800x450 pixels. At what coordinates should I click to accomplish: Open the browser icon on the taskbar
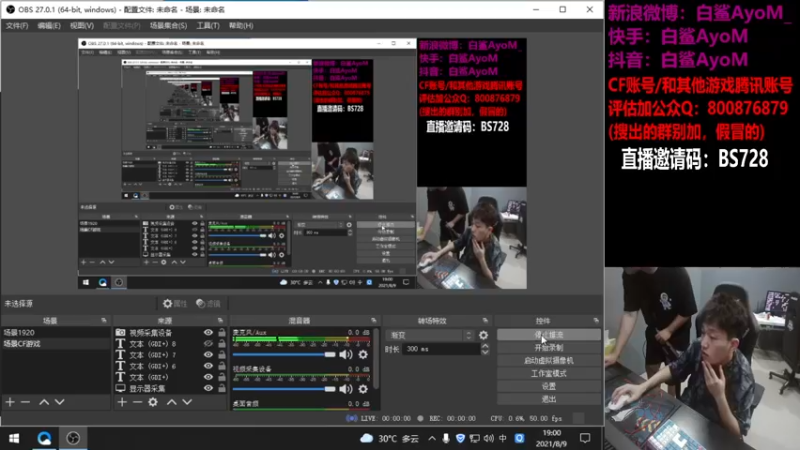44,438
